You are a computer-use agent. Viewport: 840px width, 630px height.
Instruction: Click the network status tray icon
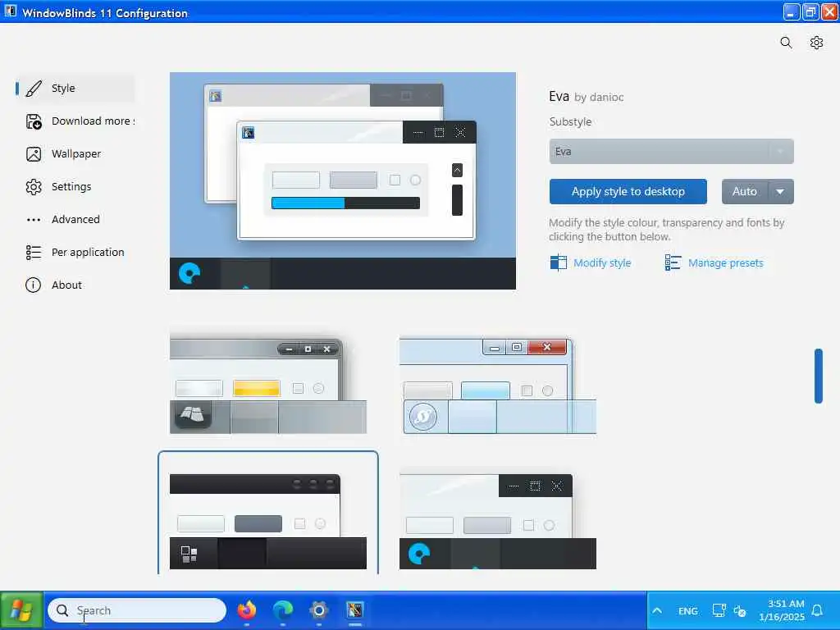(x=719, y=610)
